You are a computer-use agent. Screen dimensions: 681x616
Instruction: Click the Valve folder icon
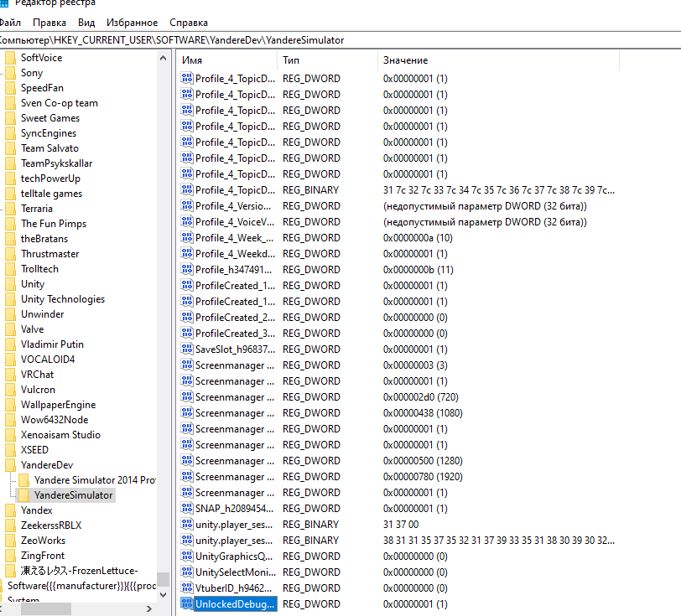(x=10, y=329)
